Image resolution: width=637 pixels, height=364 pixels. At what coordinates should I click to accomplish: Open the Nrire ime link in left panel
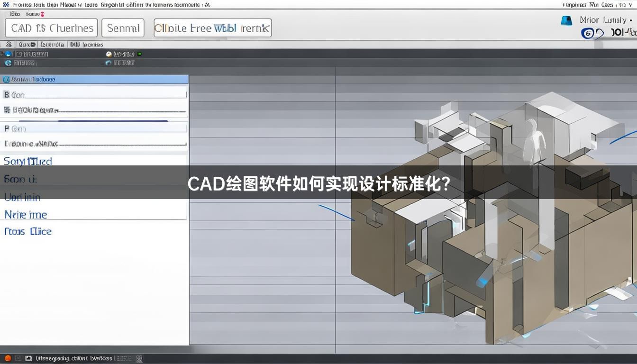pyautogui.click(x=26, y=215)
